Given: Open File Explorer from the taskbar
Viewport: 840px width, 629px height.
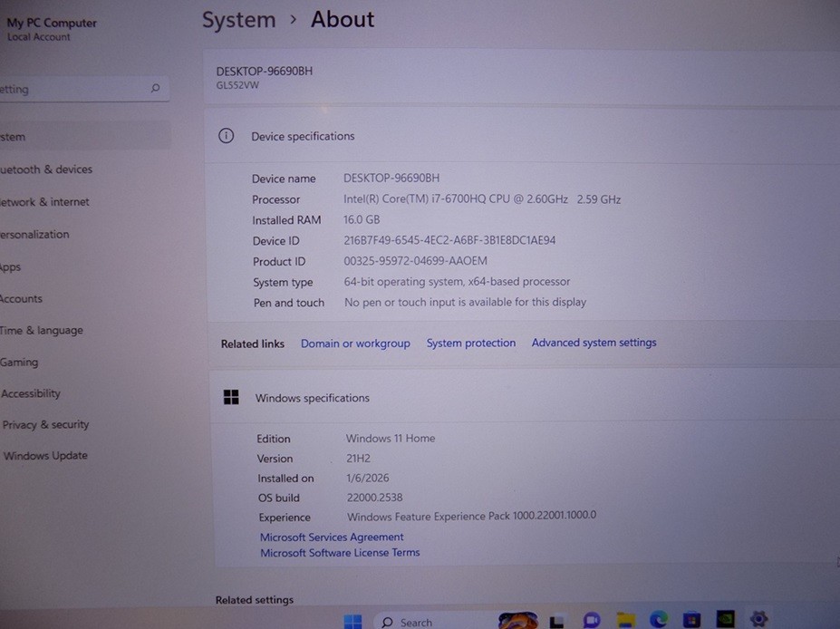Looking at the screenshot, I should (626, 620).
